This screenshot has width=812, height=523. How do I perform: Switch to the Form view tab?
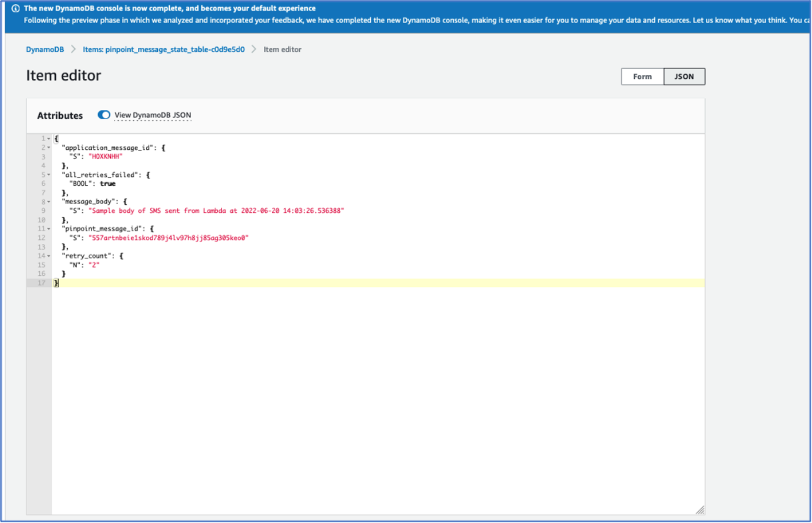pos(642,77)
